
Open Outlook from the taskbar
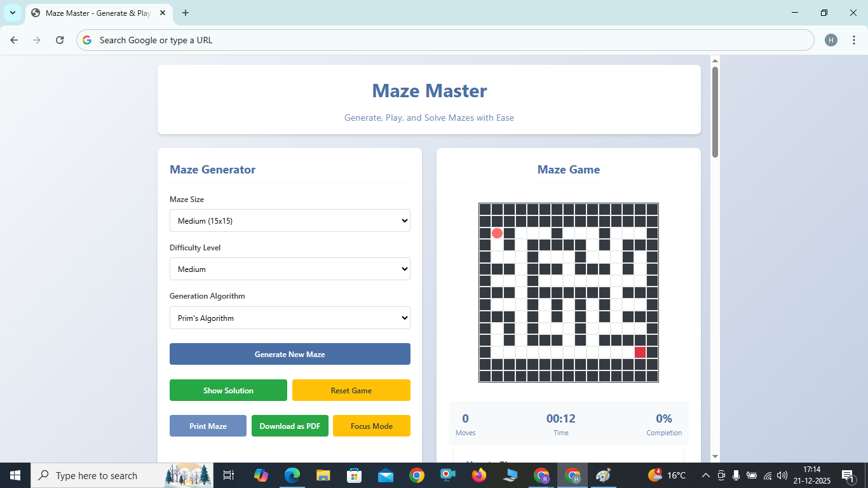385,475
